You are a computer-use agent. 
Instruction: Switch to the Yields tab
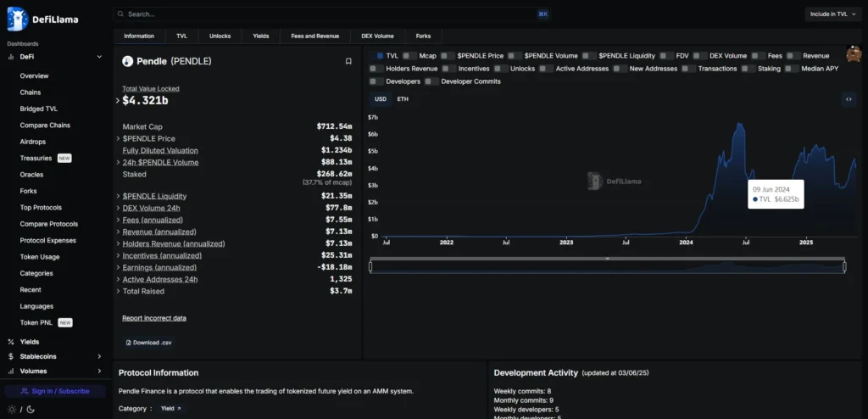tap(261, 36)
